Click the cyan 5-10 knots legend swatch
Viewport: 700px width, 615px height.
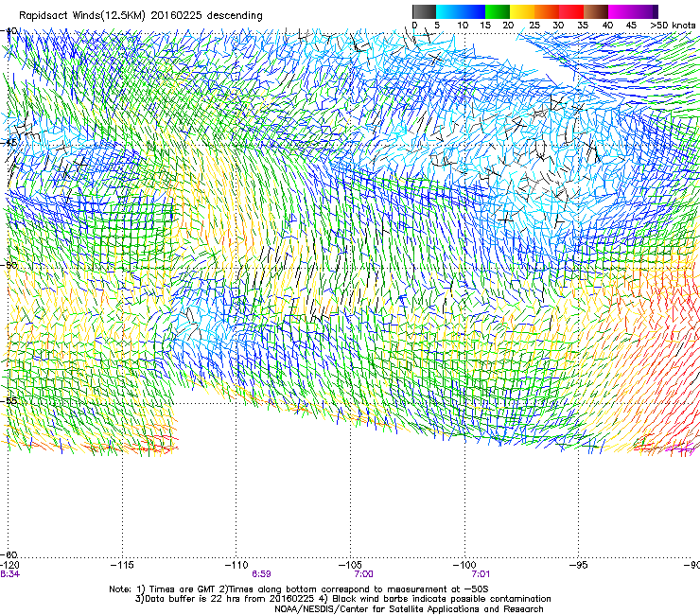tap(447, 11)
